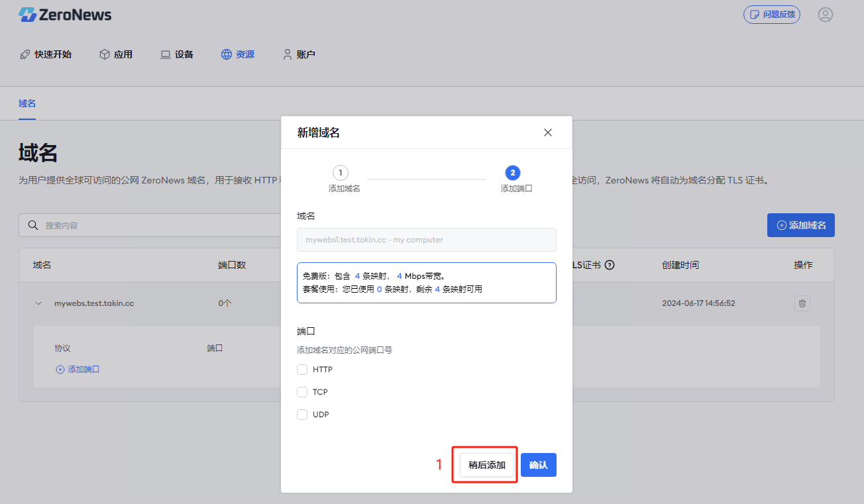Check the TCP port checkbox

302,392
